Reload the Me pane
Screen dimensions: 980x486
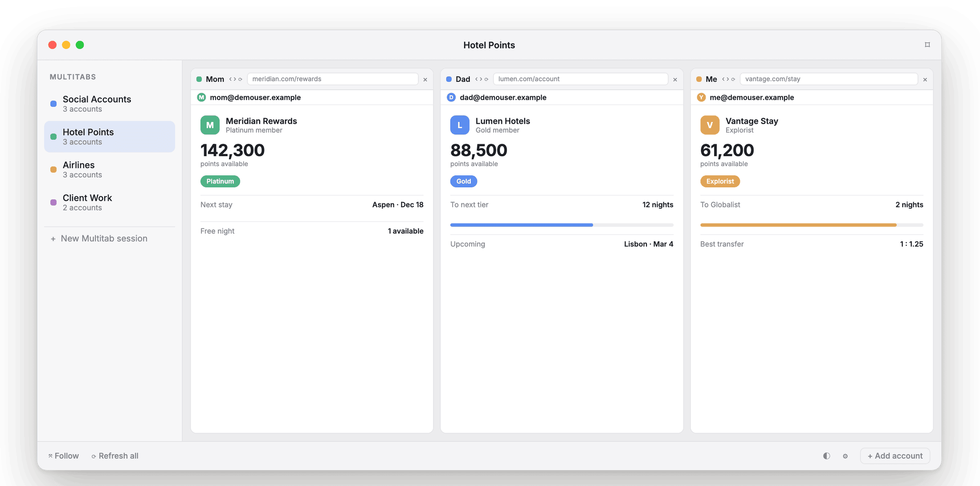[733, 79]
